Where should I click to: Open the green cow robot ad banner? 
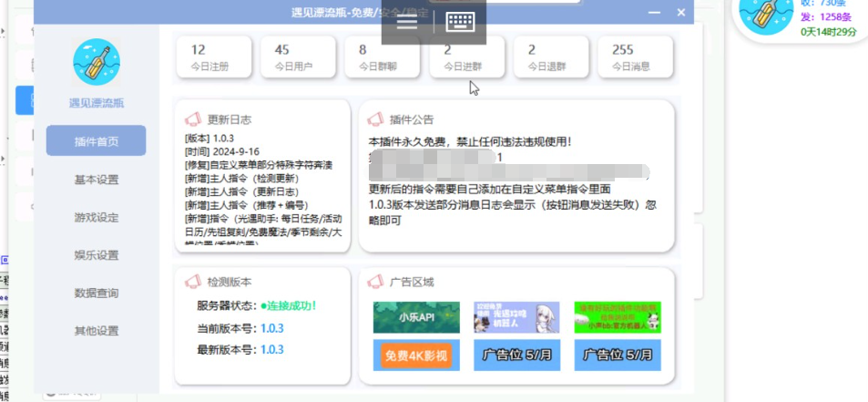coord(618,317)
